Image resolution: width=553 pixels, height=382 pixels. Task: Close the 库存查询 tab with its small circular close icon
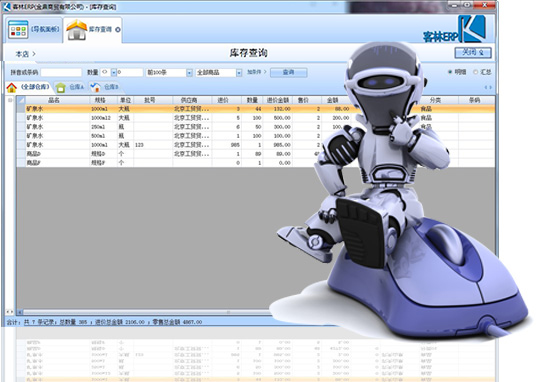click(x=118, y=30)
